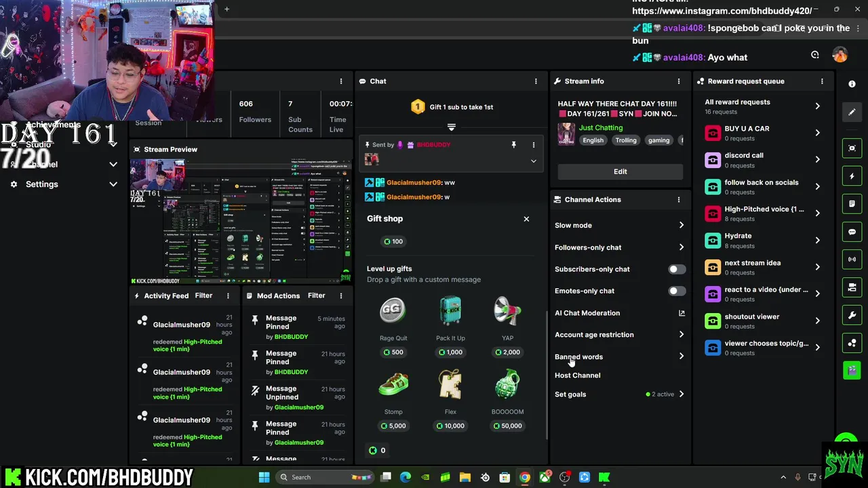Image resolution: width=868 pixels, height=488 pixels.
Task: Click the chat collapse handle below gift goal
Action: tap(451, 127)
